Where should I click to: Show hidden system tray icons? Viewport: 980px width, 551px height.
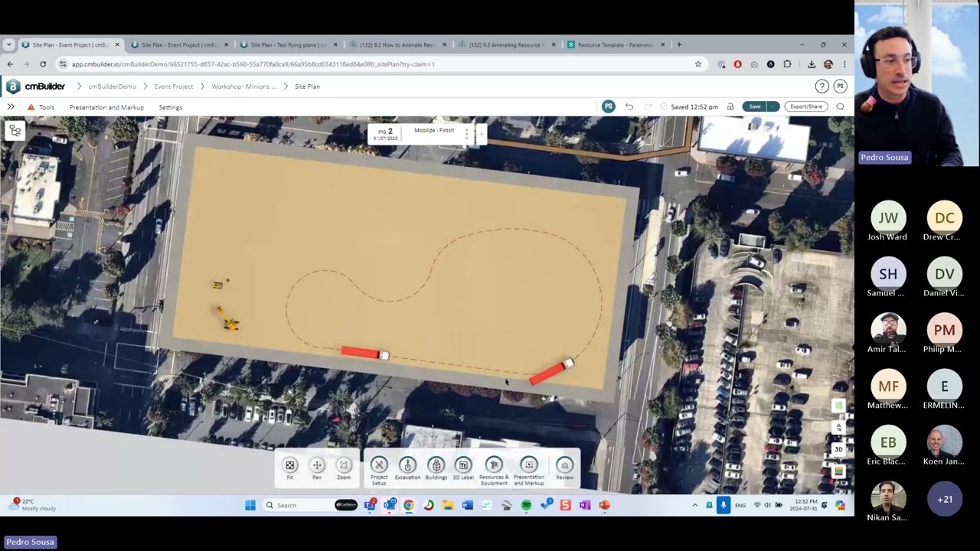point(695,505)
